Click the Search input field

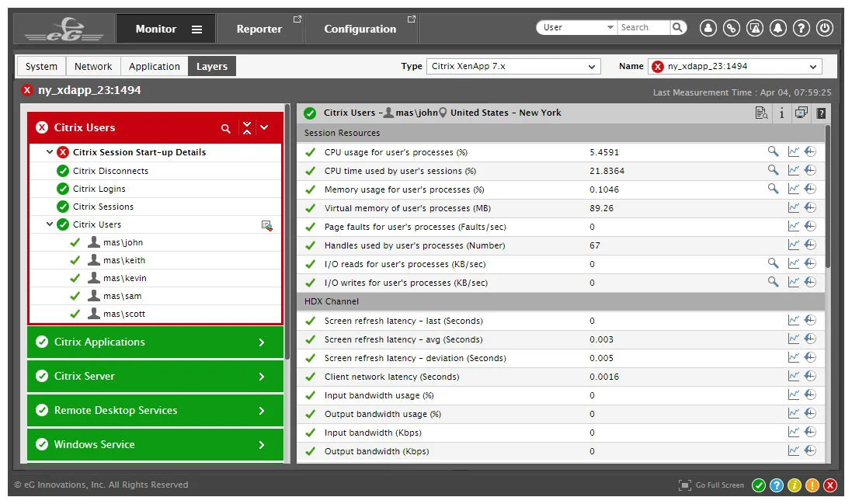(x=644, y=27)
